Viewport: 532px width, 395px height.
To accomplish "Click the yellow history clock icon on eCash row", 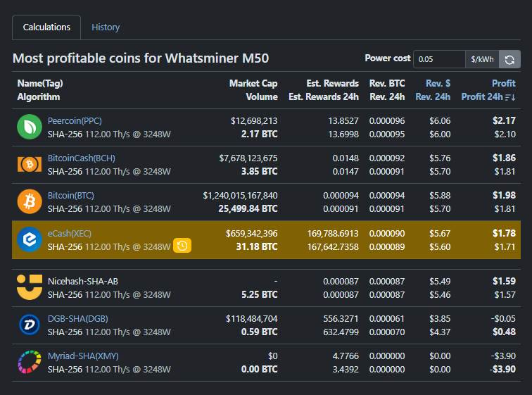I will coord(182,246).
